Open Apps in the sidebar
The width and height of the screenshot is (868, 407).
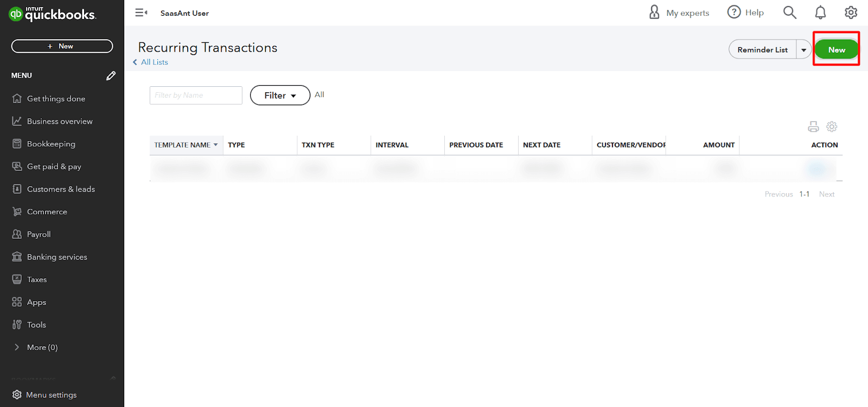(36, 302)
